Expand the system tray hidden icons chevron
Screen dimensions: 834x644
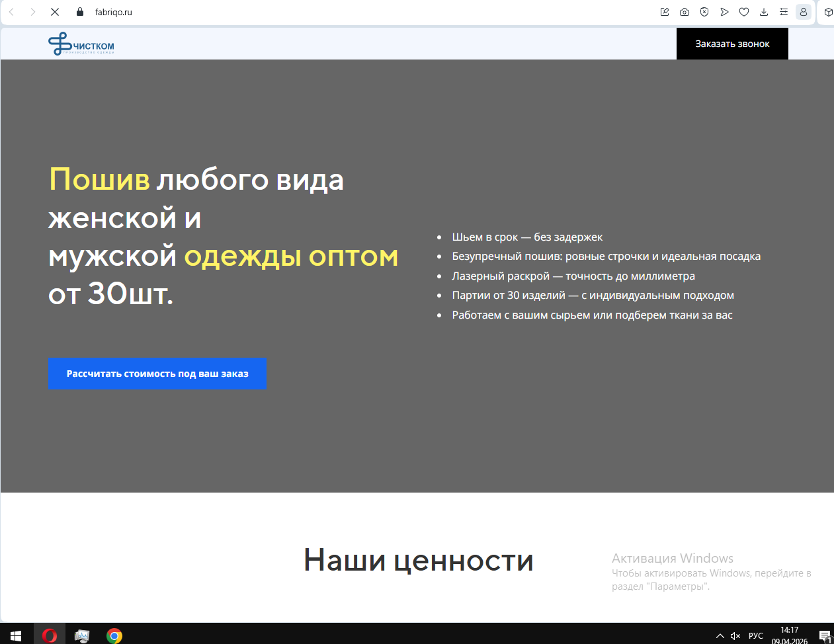click(x=720, y=636)
